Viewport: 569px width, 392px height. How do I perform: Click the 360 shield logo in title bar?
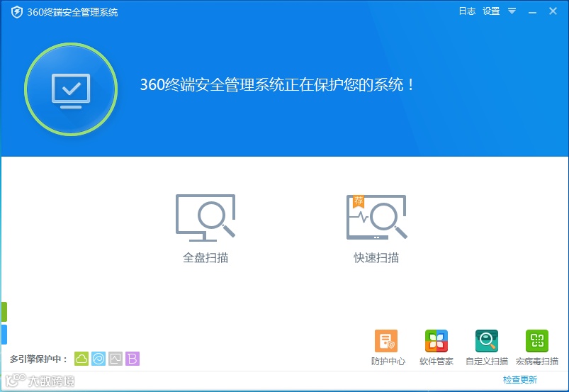[17, 12]
